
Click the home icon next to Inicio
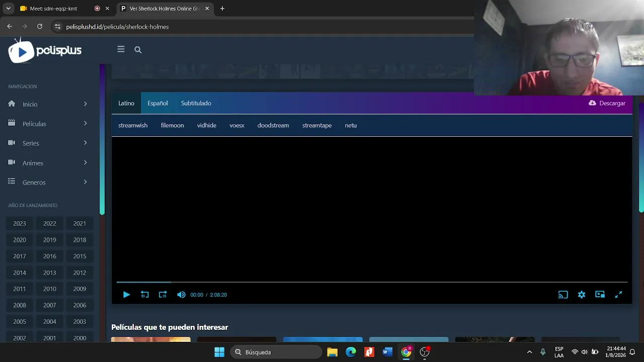(12, 104)
